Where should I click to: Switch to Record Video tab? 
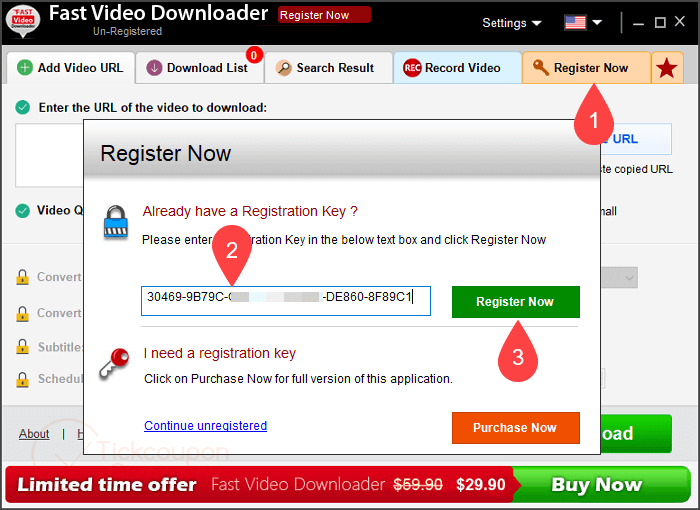pyautogui.click(x=457, y=68)
